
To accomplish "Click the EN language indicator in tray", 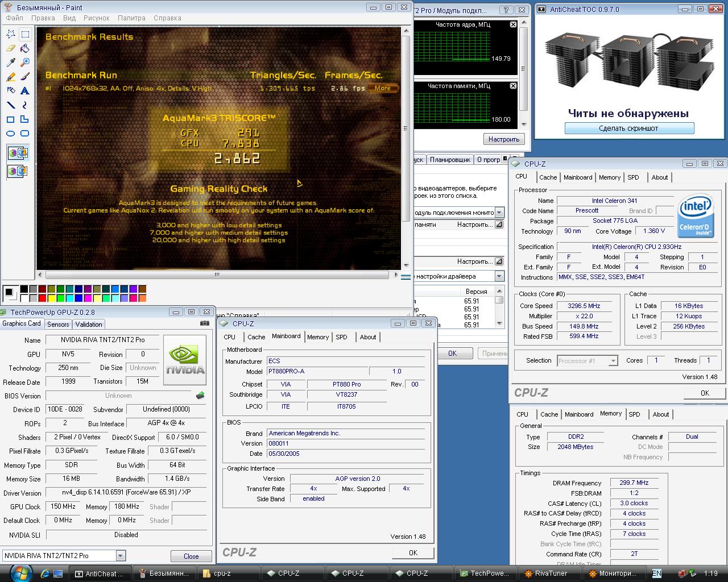I will click(x=656, y=573).
